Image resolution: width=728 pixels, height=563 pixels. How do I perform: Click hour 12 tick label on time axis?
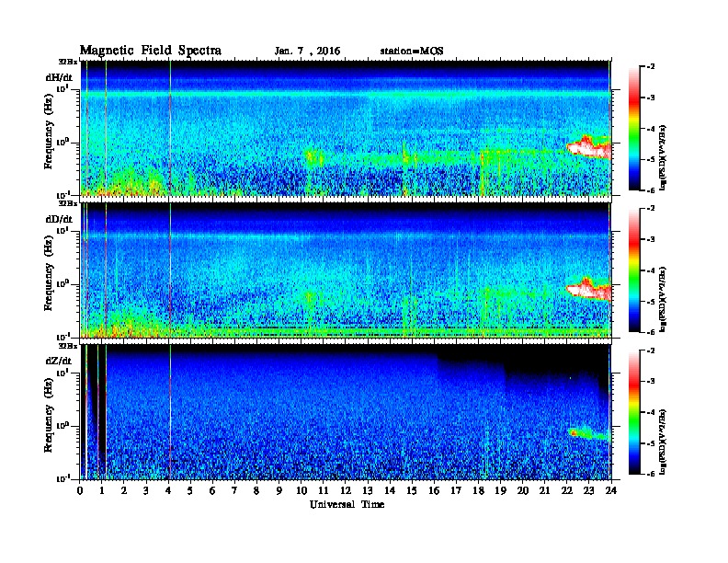click(346, 490)
